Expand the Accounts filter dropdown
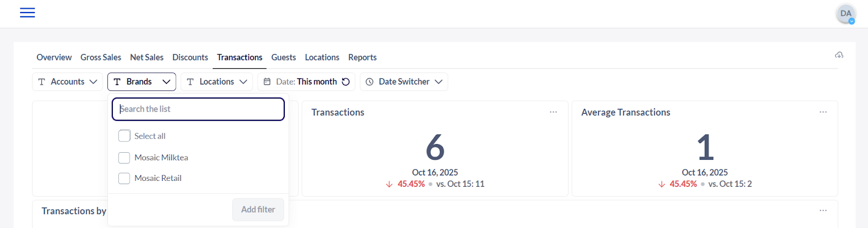 point(67,82)
